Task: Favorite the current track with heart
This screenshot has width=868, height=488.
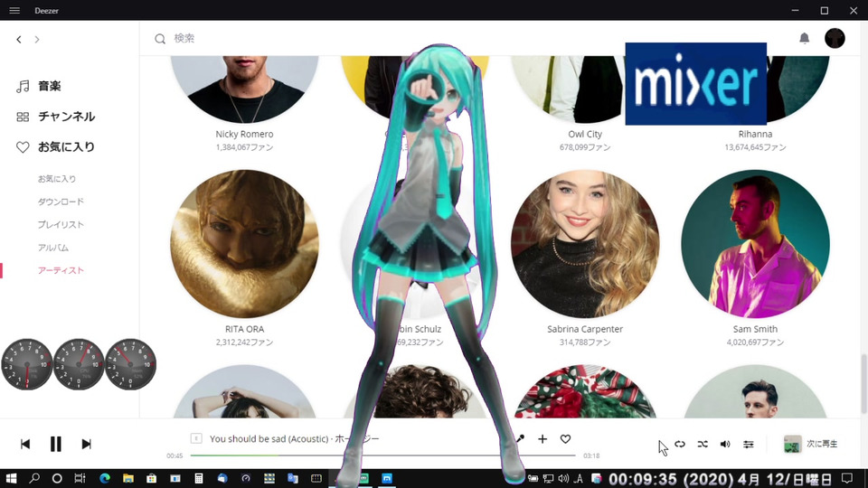Action: [565, 439]
